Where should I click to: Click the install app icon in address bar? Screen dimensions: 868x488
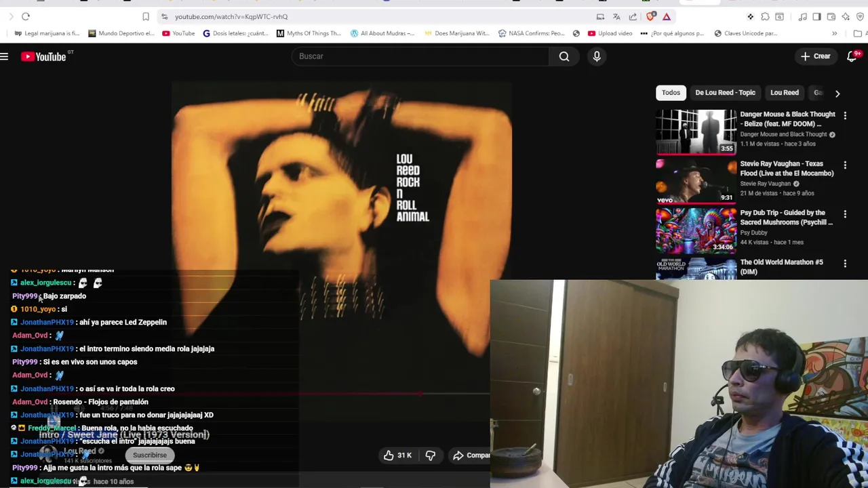click(x=600, y=16)
